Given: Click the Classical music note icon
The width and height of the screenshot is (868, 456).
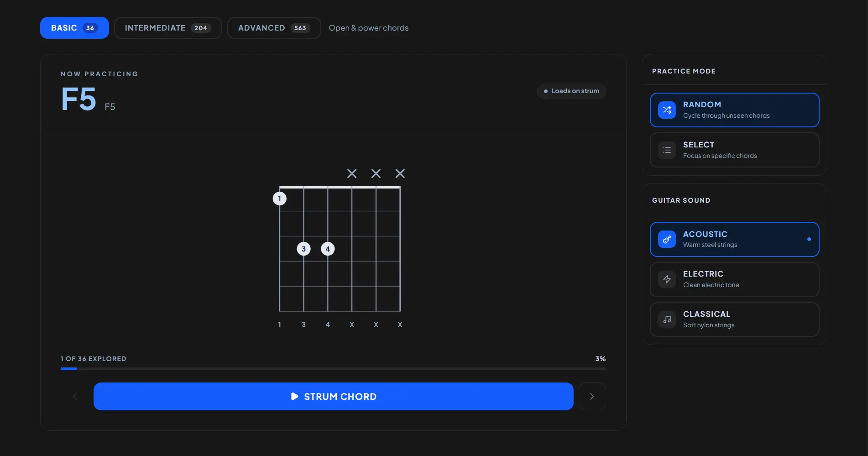Looking at the screenshot, I should [667, 320].
